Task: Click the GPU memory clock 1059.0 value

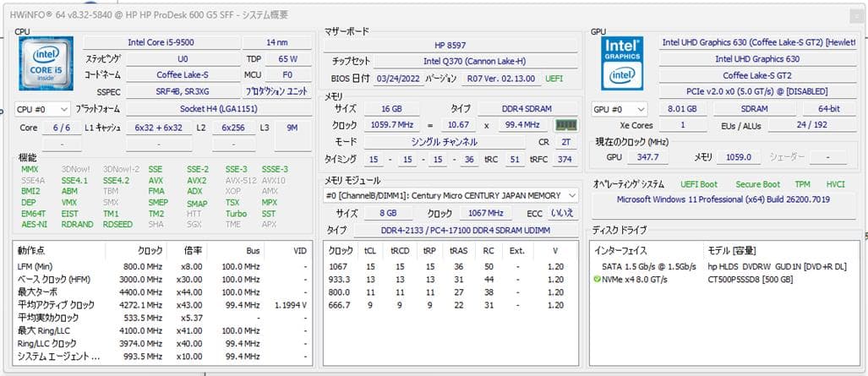Action: (739, 157)
